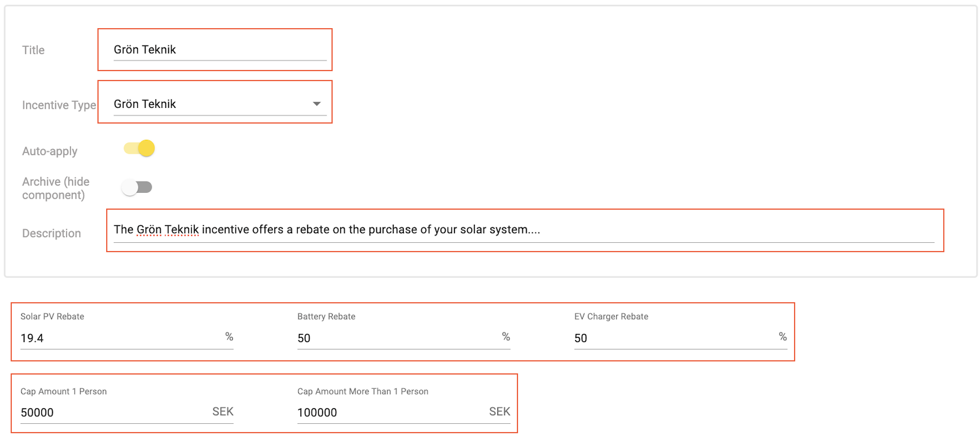Click the Title label
The width and height of the screenshot is (980, 437).
pyautogui.click(x=33, y=50)
